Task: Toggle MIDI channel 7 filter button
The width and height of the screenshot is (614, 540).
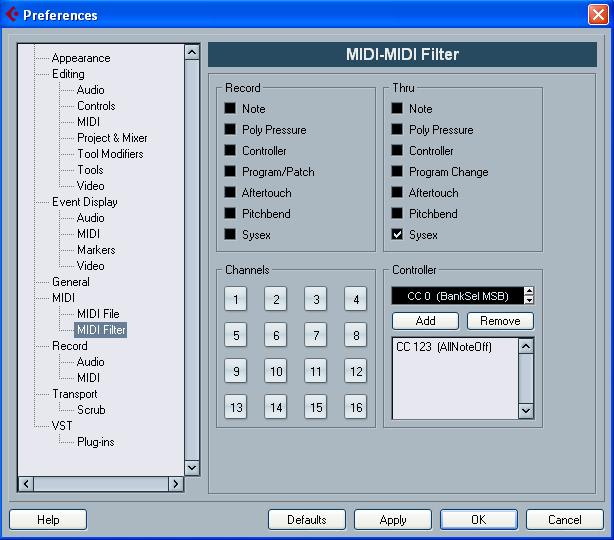Action: tap(316, 335)
